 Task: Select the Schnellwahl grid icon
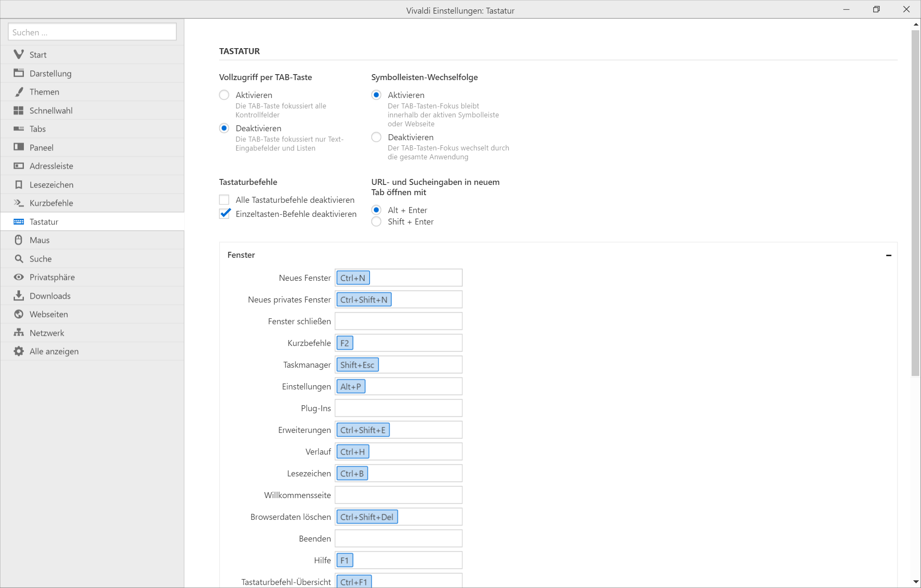click(18, 110)
